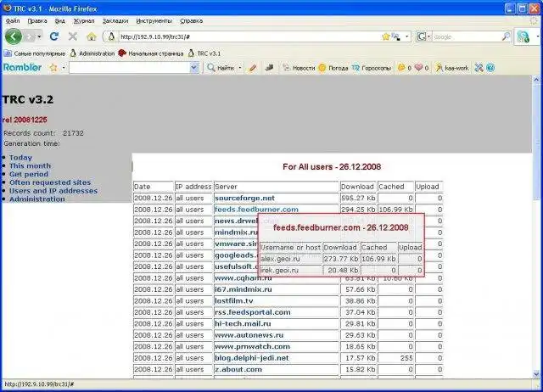Viewport: 543px width, 392px height.
Task: Open the Начальная страница bookmark
Action: 151,53
